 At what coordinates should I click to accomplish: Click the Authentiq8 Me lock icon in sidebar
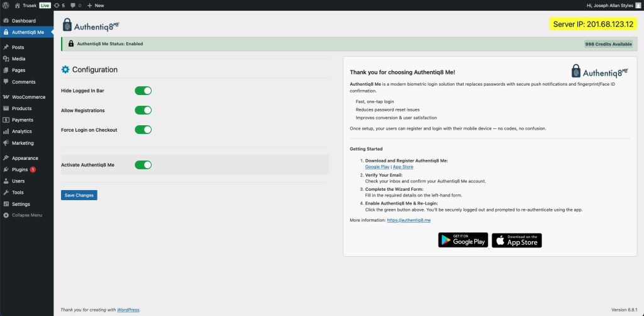tap(6, 32)
